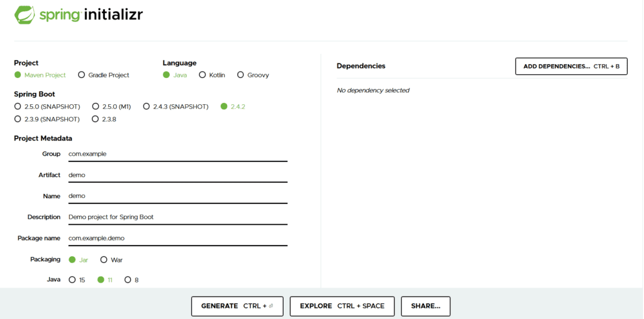The width and height of the screenshot is (644, 319).
Task: Open the EXPLORE project preview
Action: 342,306
